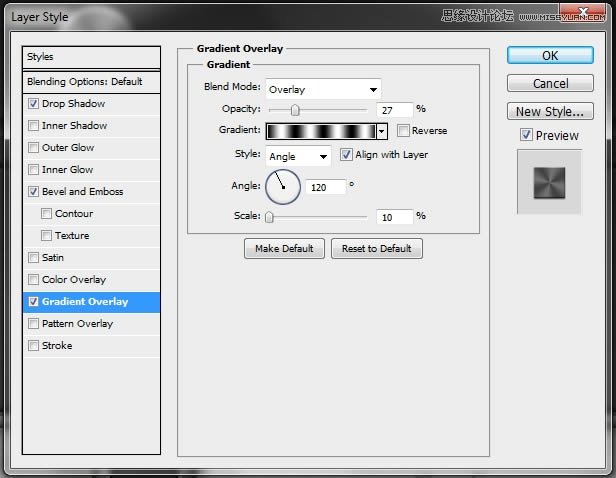
Task: Check the Reverse gradient checkbox
Action: [x=403, y=130]
